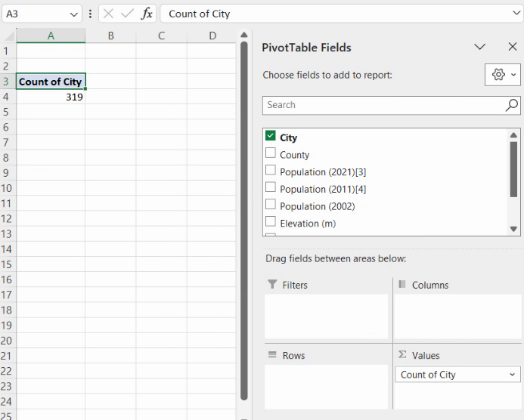Click the Insert Function fx icon
This screenshot has height=420, width=524.
pyautogui.click(x=147, y=14)
